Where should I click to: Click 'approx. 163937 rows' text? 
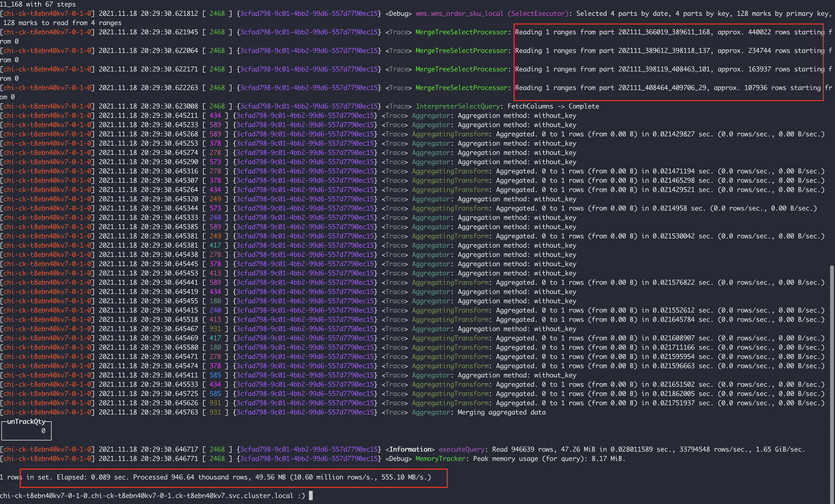[x=754, y=69]
